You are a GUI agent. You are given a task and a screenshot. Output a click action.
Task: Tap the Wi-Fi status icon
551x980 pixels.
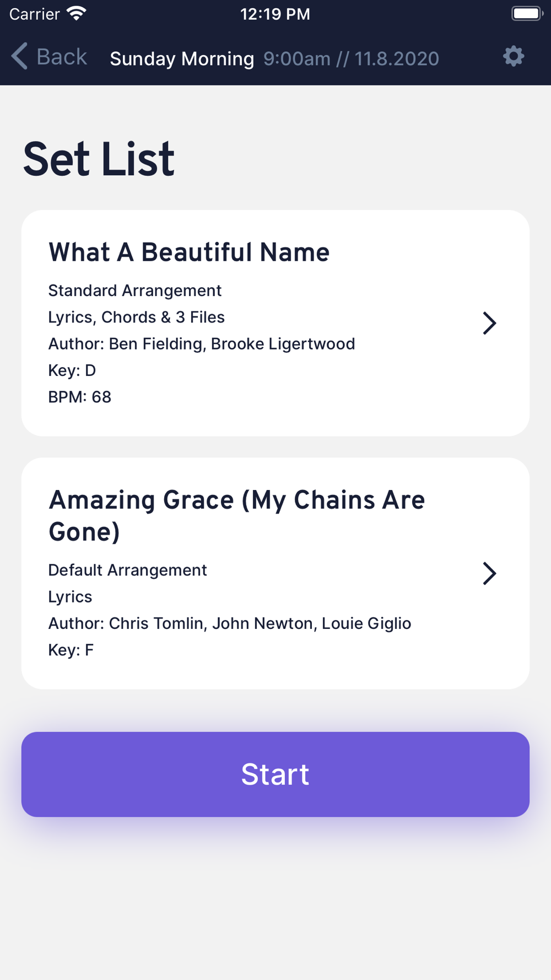click(77, 14)
